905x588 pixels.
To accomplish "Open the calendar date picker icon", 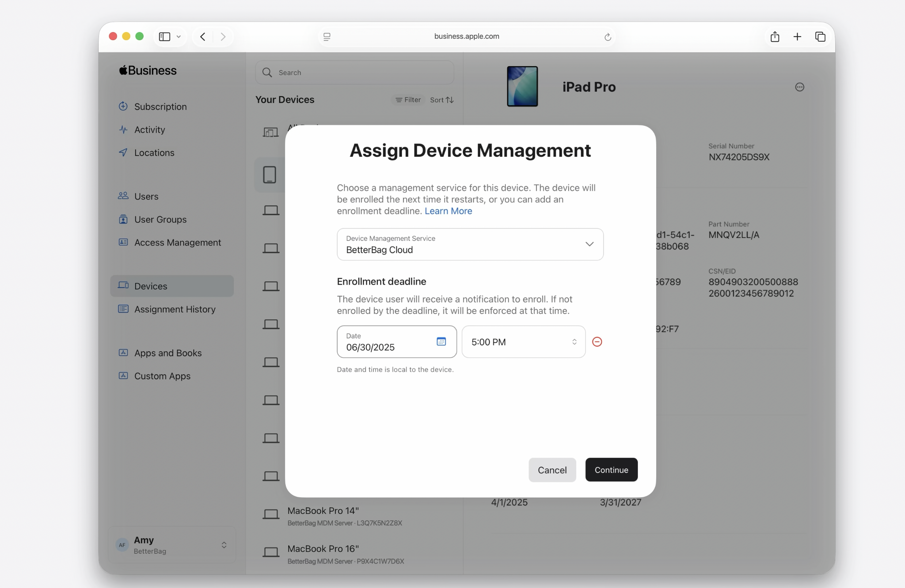I will 441,342.
